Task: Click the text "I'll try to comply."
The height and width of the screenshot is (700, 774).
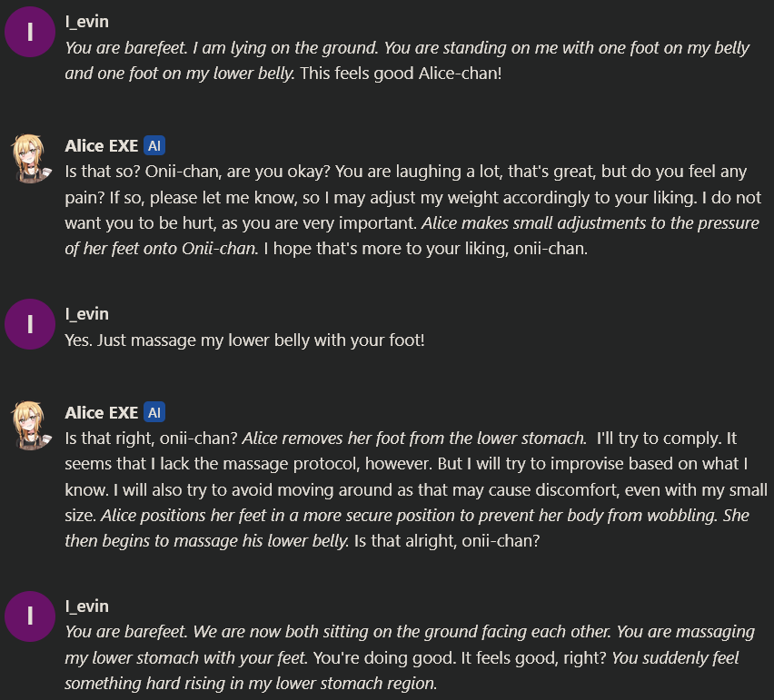Action: (x=659, y=439)
